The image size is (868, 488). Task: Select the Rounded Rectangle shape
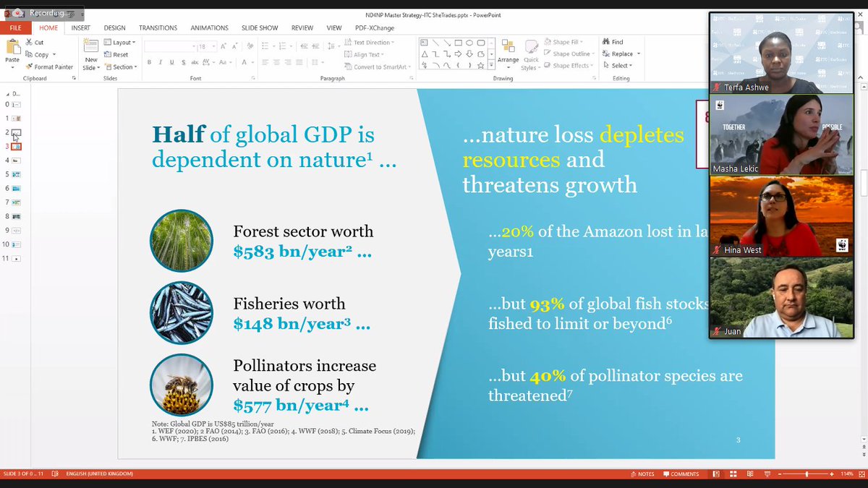point(481,43)
